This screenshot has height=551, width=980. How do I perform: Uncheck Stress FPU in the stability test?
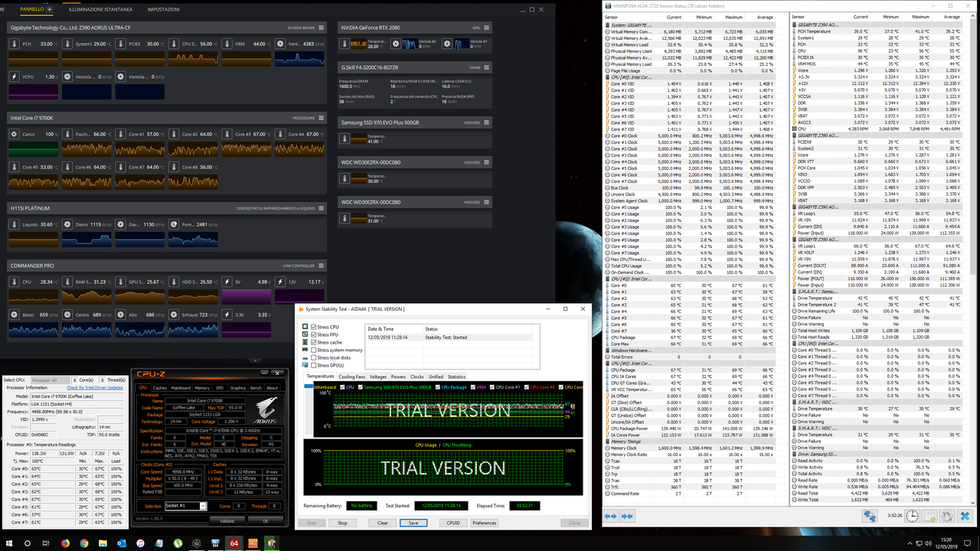314,334
